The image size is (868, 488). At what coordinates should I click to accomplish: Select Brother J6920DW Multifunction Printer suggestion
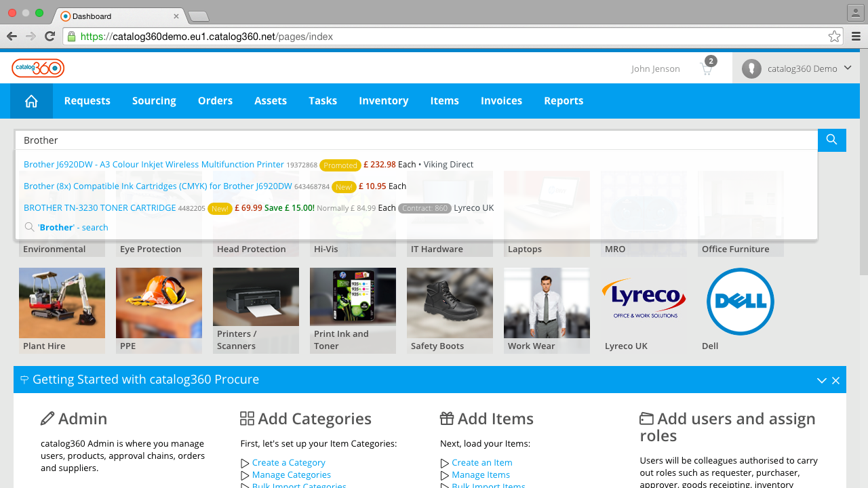tap(154, 165)
